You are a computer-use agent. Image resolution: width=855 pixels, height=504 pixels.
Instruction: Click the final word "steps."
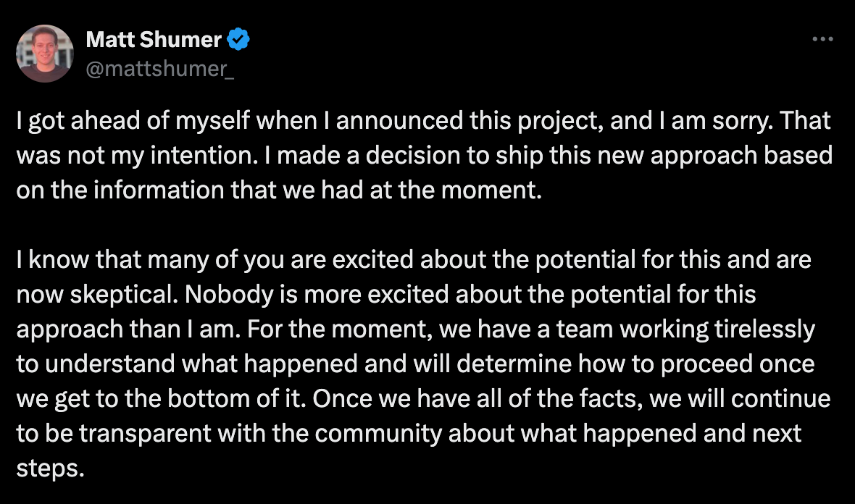point(50,469)
